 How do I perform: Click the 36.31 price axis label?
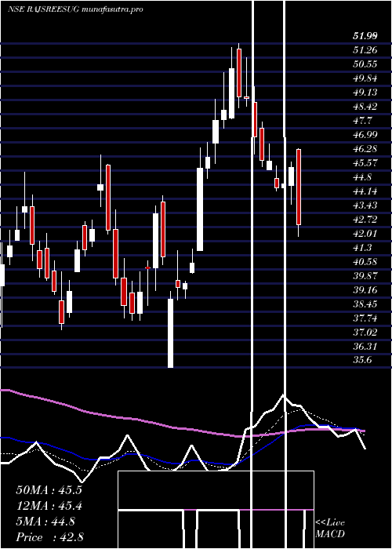tap(365, 347)
